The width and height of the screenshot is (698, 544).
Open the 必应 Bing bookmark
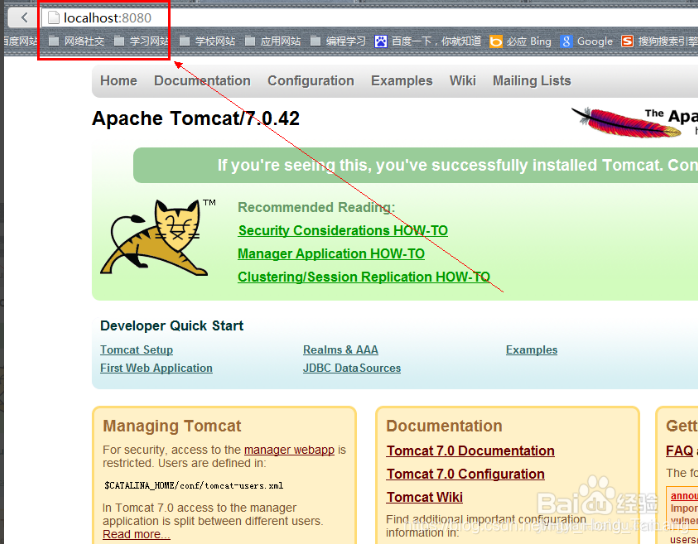click(x=520, y=41)
